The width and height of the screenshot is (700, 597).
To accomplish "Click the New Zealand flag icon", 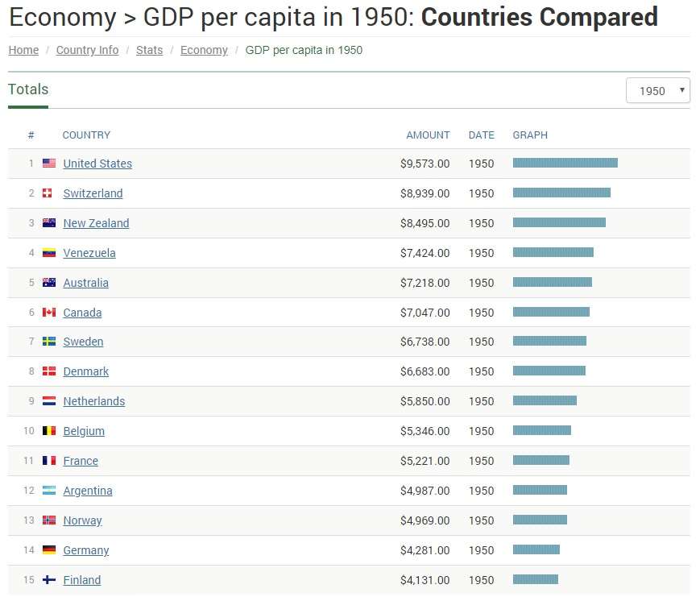I will [x=49, y=223].
